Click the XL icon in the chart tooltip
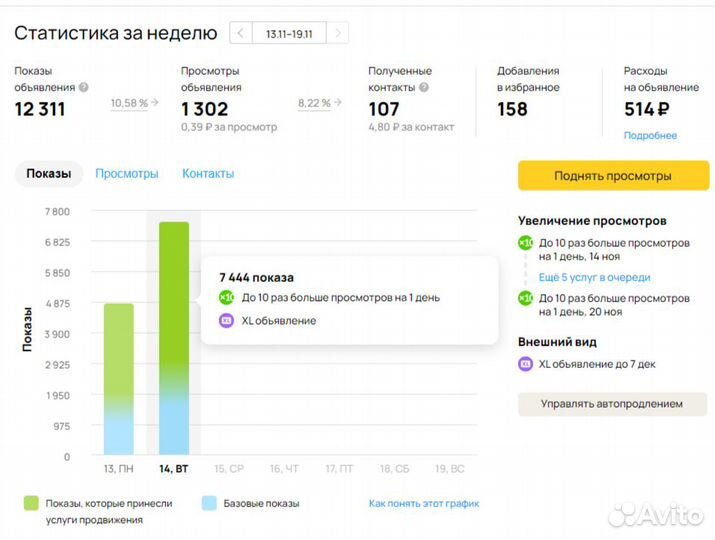The image size is (715, 540). 227,321
